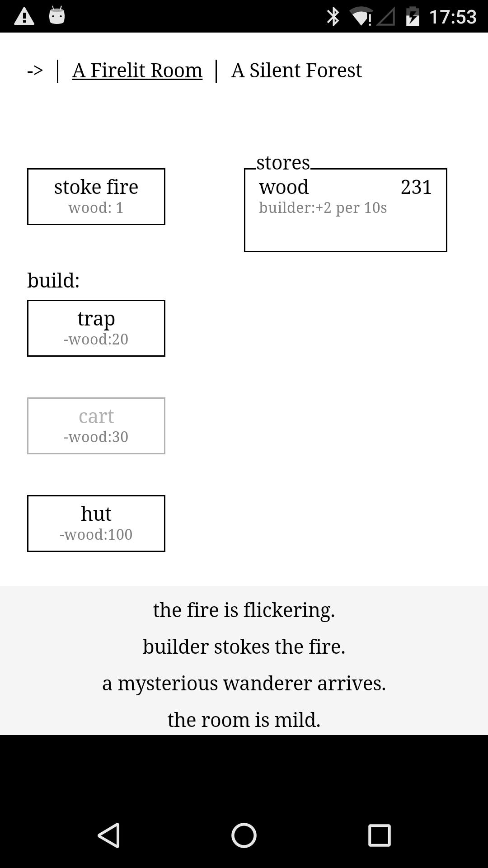Tap the 17:53 clock
Screen dimensions: 488x868
(452, 17)
